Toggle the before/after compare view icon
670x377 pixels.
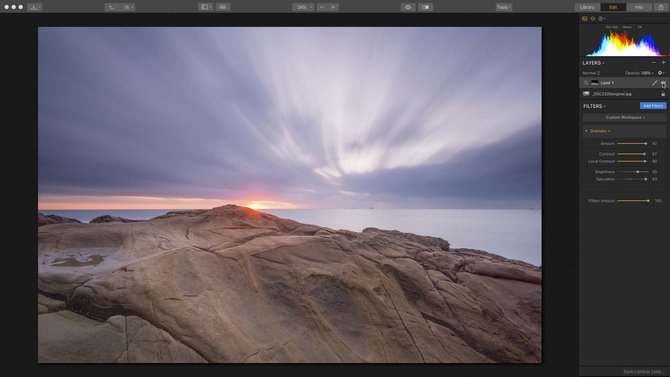(x=426, y=7)
